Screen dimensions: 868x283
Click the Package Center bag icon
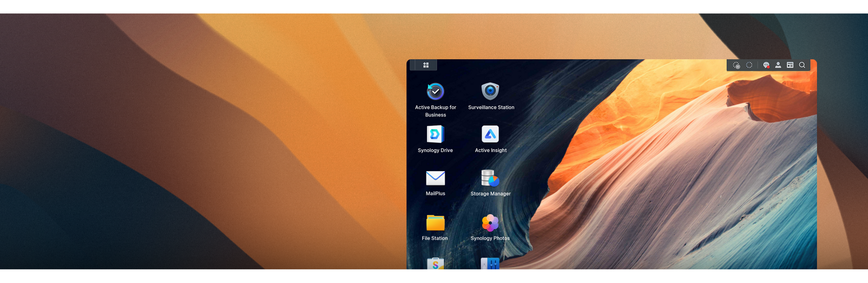pos(435,263)
